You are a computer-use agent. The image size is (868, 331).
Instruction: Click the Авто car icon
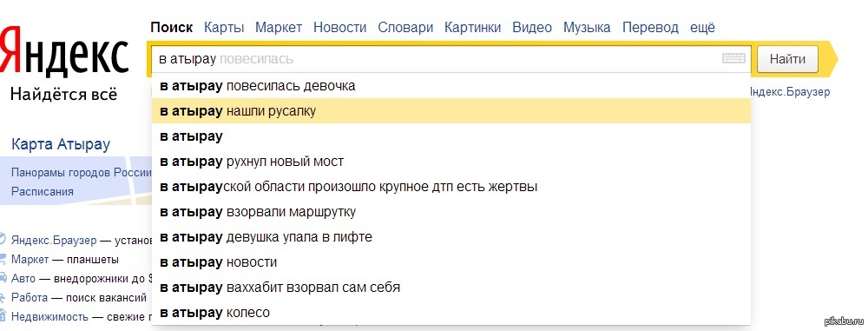(x=3, y=278)
